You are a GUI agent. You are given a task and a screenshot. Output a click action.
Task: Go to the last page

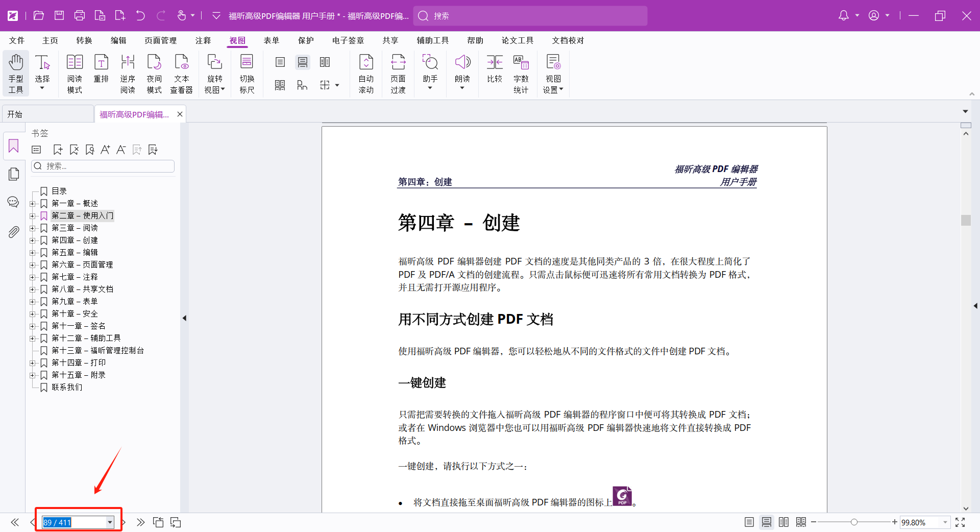141,522
